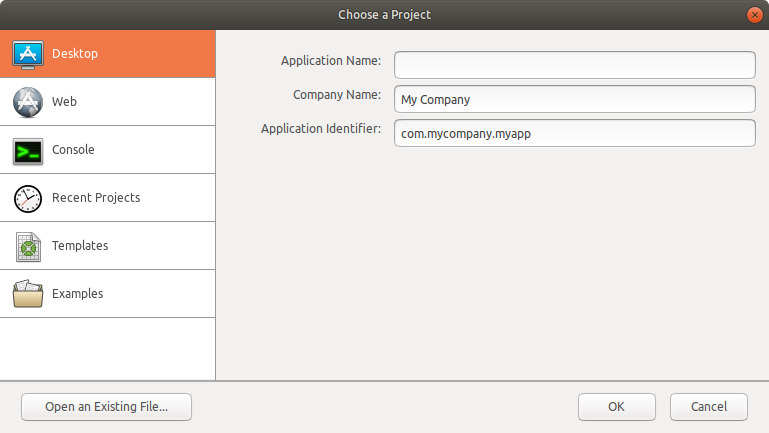This screenshot has width=769, height=433.
Task: Focus the Application Name input field
Action: [575, 65]
